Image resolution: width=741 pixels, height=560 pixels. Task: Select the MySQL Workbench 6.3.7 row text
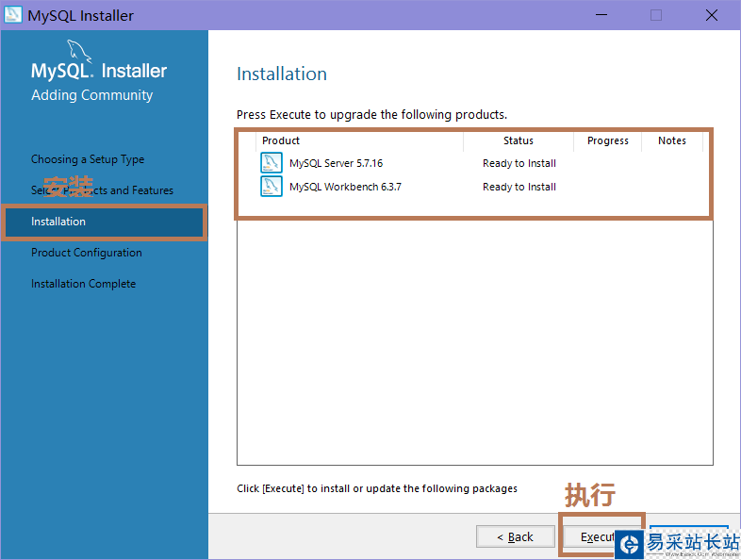click(x=345, y=187)
